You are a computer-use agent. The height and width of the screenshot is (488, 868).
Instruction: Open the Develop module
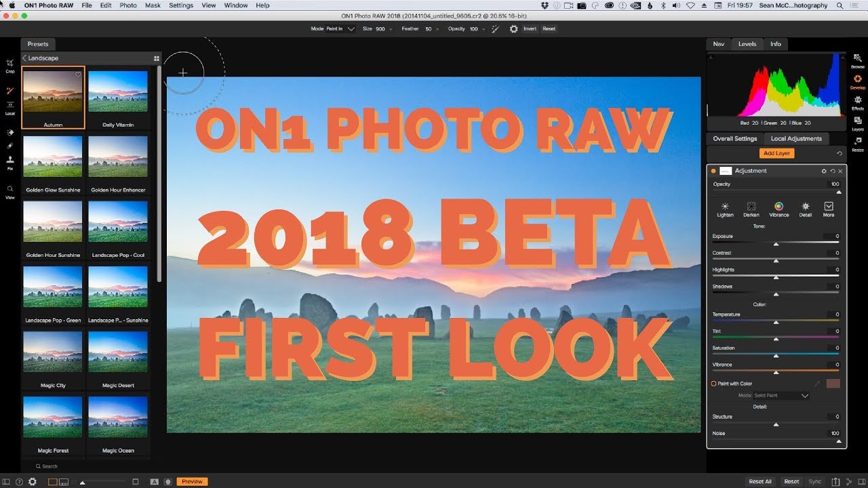[x=858, y=82]
